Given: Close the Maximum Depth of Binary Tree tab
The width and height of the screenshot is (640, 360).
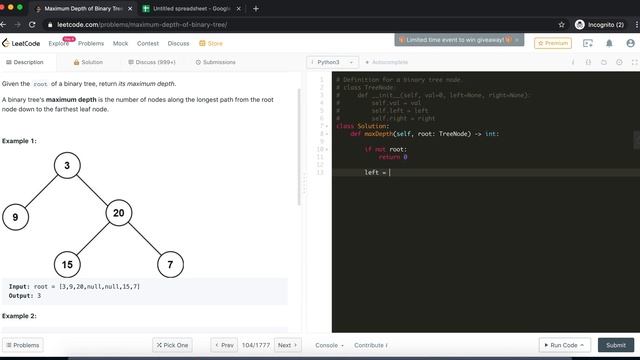Looking at the screenshot, I should 130,9.
